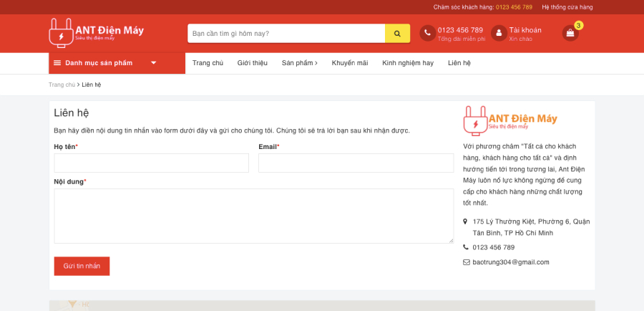Image resolution: width=644 pixels, height=311 pixels.
Task: Click into the Nội dung text area
Action: pyautogui.click(x=254, y=216)
